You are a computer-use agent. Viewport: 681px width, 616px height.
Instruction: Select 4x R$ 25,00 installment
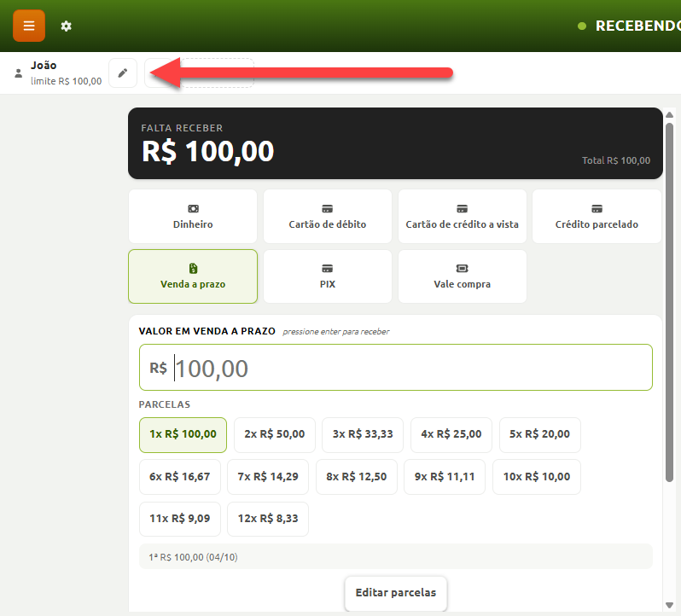(x=451, y=434)
